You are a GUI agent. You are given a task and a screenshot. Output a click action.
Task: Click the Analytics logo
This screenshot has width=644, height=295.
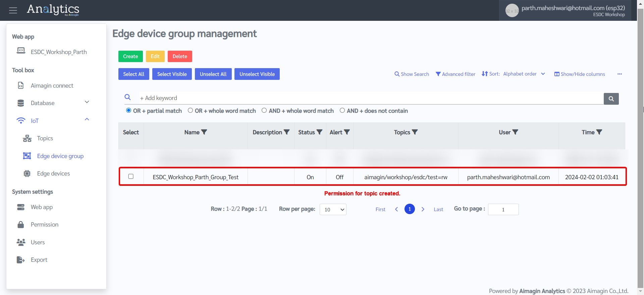coord(53,10)
